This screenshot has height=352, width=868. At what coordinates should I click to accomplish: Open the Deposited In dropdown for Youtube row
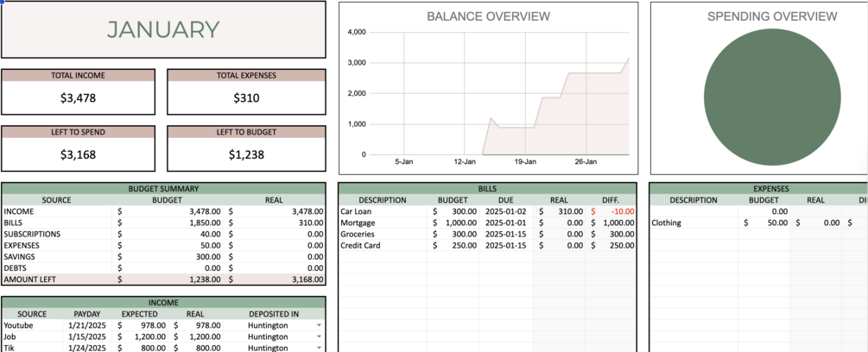click(319, 325)
